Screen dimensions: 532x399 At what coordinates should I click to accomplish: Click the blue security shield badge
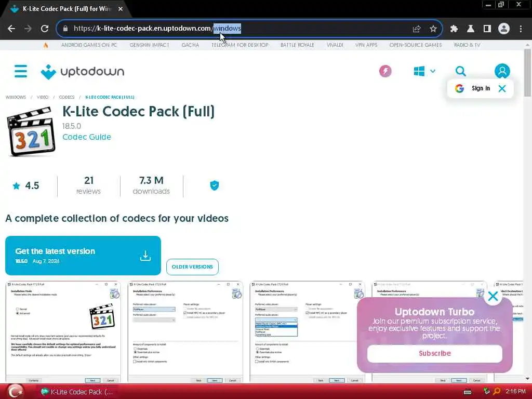(x=215, y=185)
